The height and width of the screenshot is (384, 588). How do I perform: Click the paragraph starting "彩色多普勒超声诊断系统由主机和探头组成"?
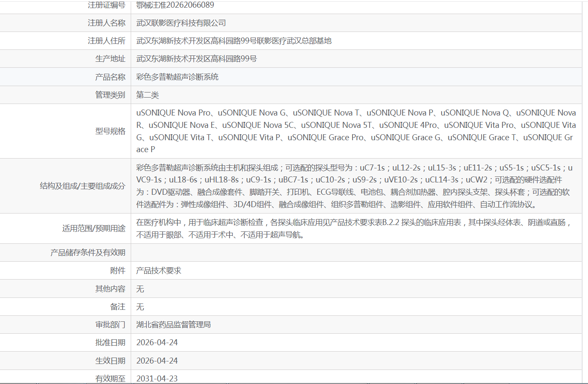[354, 186]
